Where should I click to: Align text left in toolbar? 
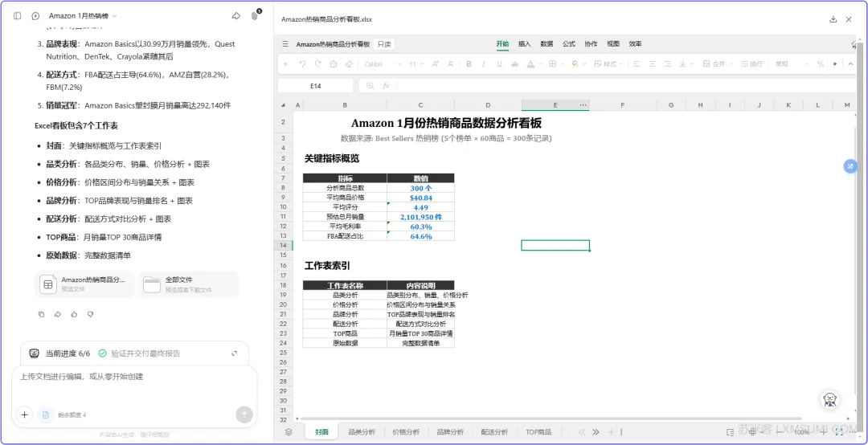tap(637, 64)
